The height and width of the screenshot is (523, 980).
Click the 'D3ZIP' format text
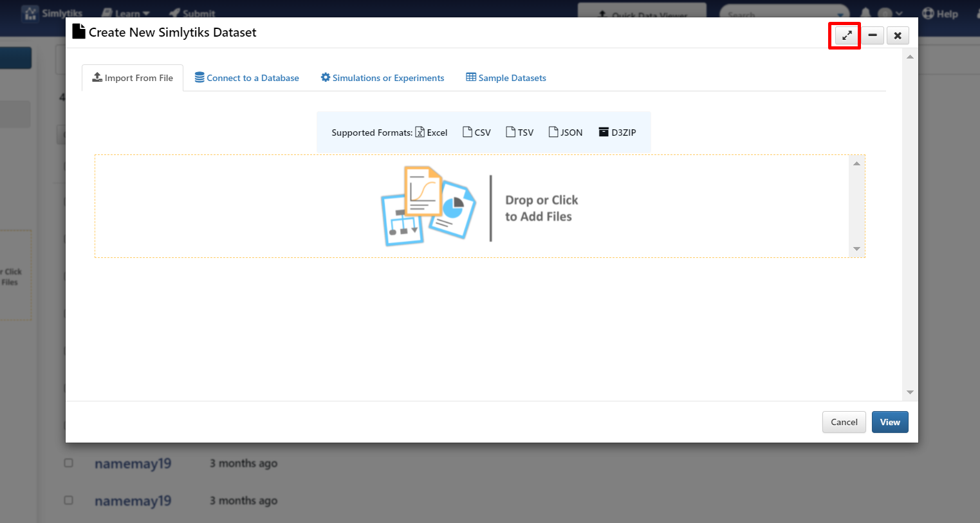[624, 133]
